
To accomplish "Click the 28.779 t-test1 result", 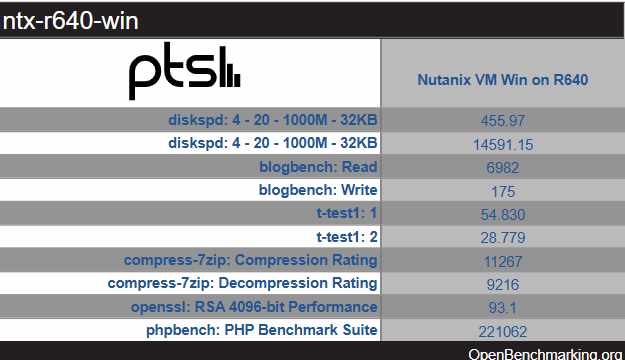I will pos(503,238).
